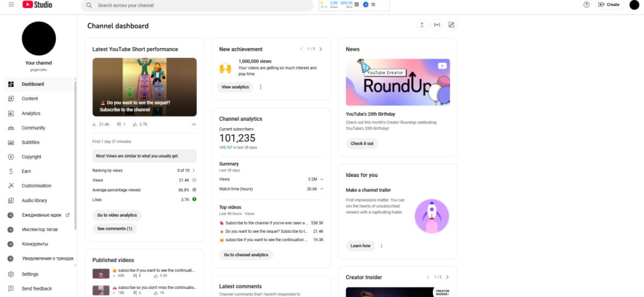Click Go to video analytics button
The height and width of the screenshot is (297, 644).
coord(117,215)
